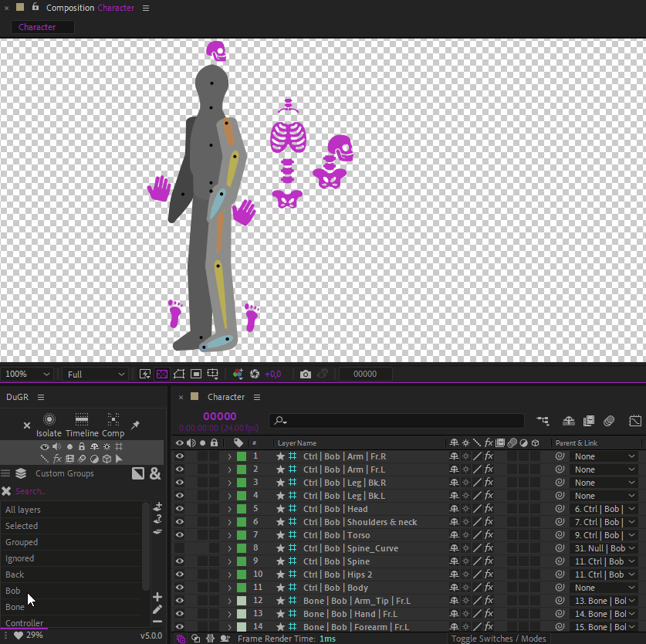Click the DuGR Timeline mode icon
Image resolution: width=646 pixels, height=644 pixels.
point(82,419)
